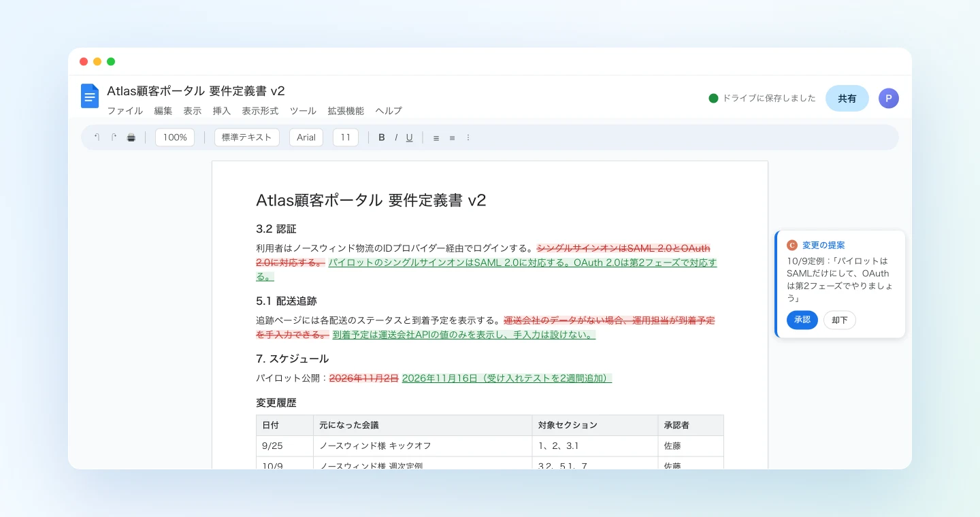Open the toolbar's three-dot overflow menu

[468, 137]
